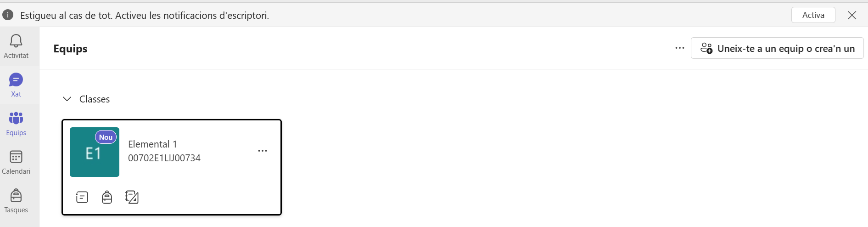
Task: Open the assignments backpack icon on team card
Action: [x=107, y=197]
